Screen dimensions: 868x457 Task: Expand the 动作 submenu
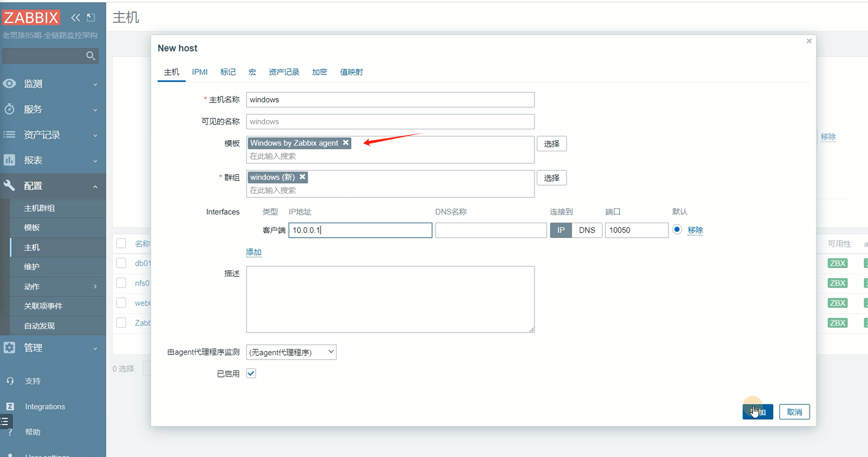[x=95, y=286]
